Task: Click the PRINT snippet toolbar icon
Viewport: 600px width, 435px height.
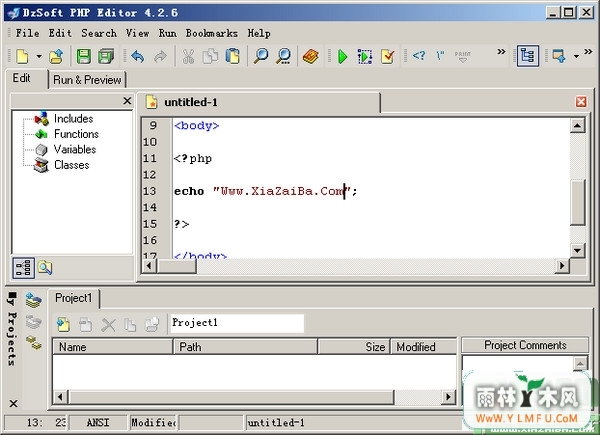Action: click(463, 56)
